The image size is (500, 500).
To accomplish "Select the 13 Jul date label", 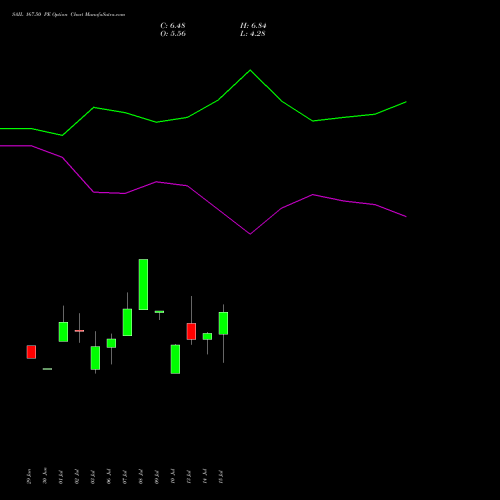I will click(189, 477).
